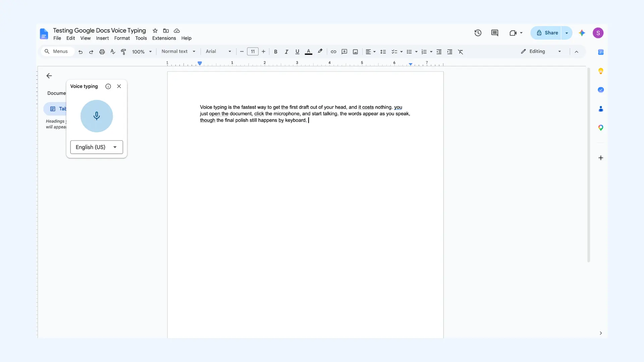Click the Menus search box
Viewport: 644px width, 362px height.
[x=58, y=52]
